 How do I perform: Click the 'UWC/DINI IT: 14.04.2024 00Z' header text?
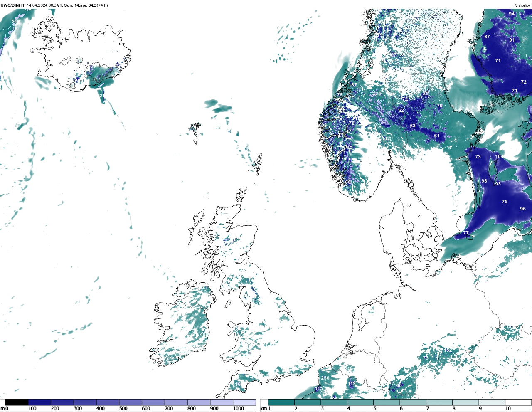28,5
